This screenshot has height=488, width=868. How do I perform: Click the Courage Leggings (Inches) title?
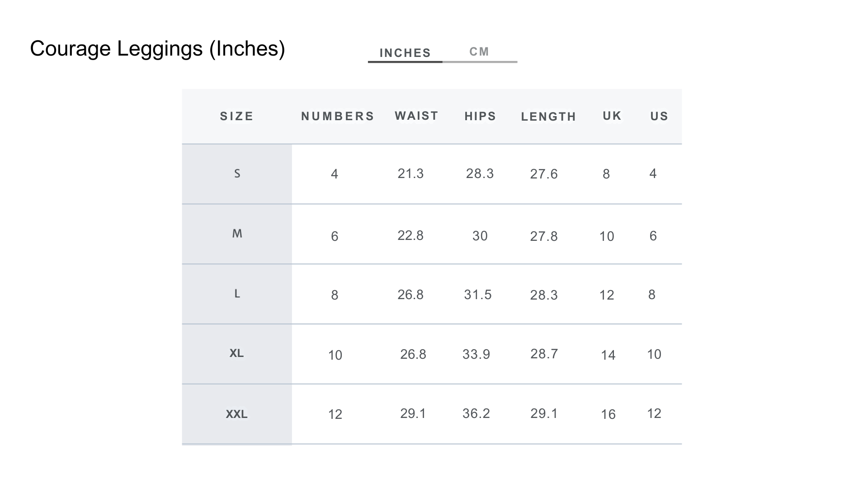coord(157,48)
